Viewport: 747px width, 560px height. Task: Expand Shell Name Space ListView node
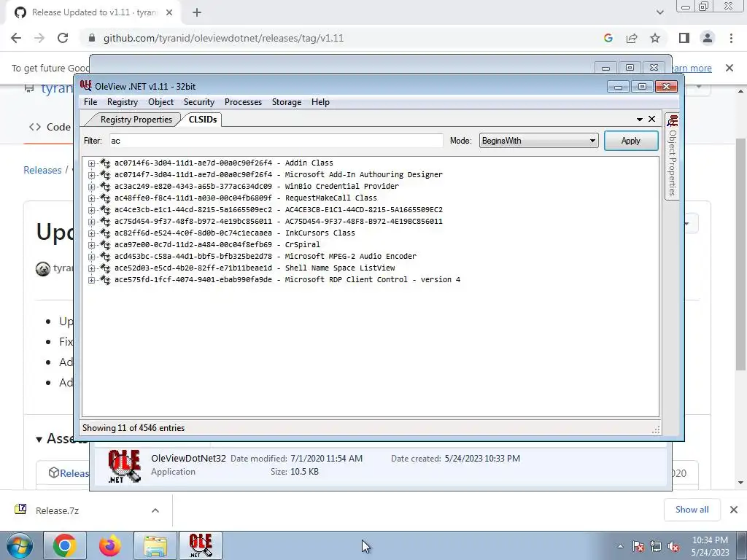coord(91,268)
